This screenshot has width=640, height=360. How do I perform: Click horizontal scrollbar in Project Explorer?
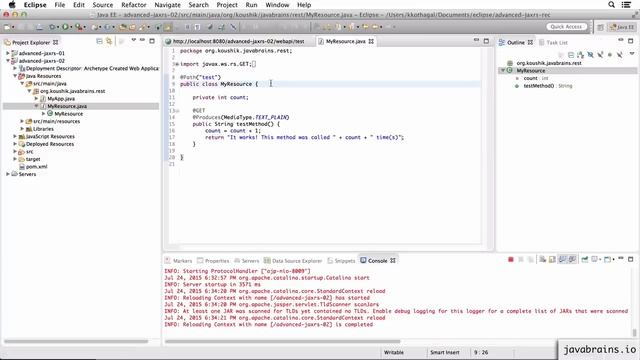[76, 341]
